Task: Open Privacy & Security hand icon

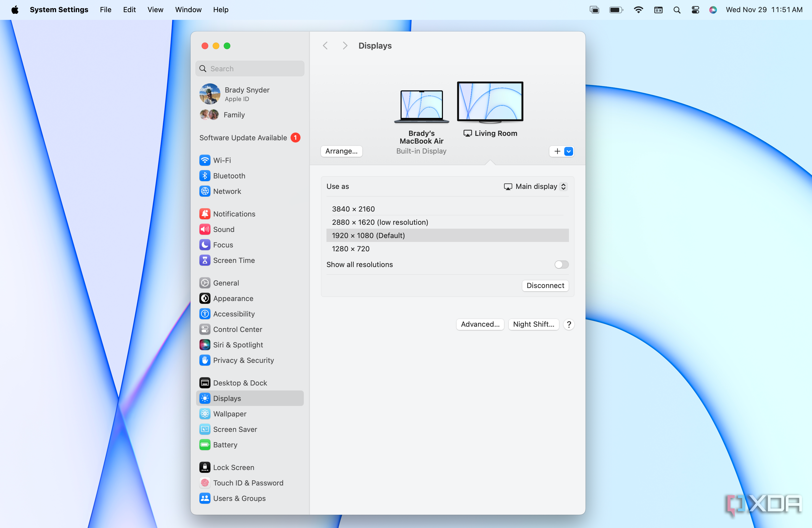Action: 205,360
